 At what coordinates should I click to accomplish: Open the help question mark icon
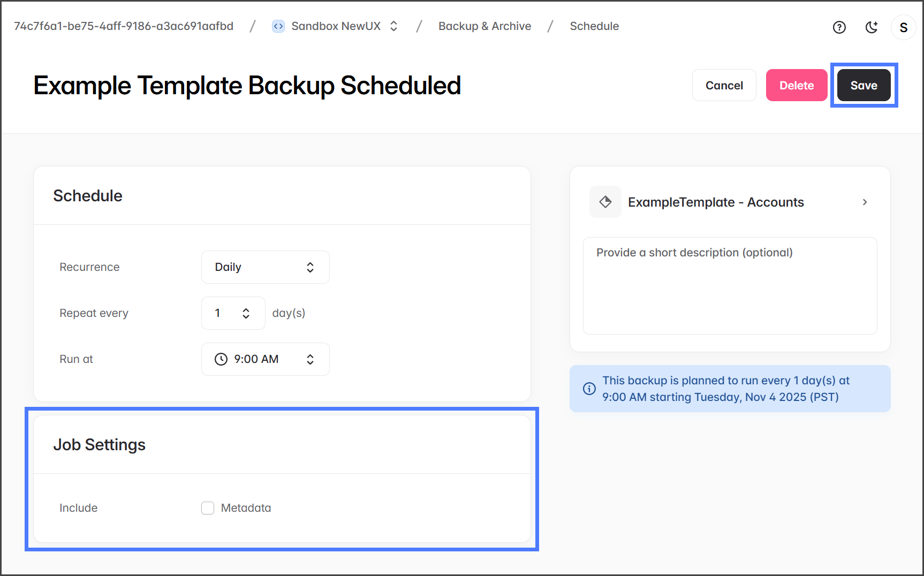pos(839,27)
